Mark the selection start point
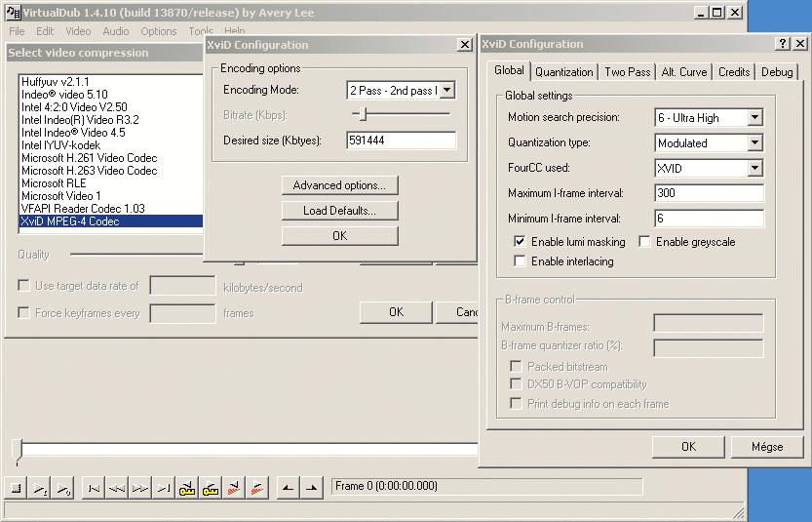The image size is (812, 522). (289, 488)
